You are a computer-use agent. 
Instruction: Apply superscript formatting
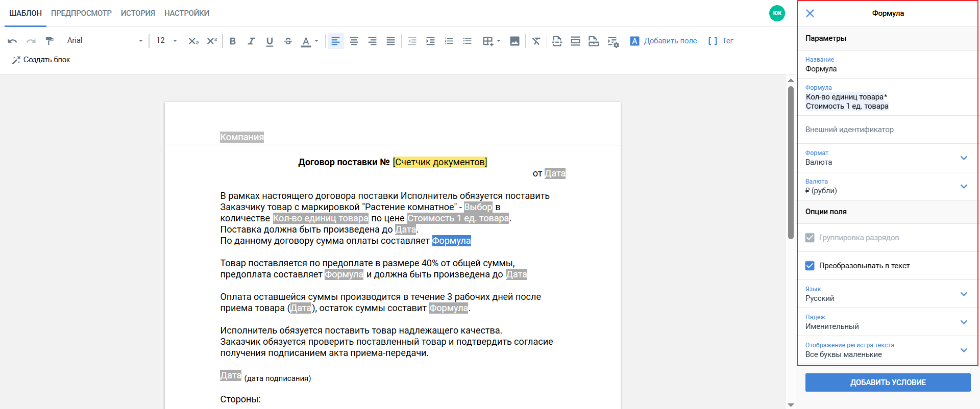click(x=212, y=41)
